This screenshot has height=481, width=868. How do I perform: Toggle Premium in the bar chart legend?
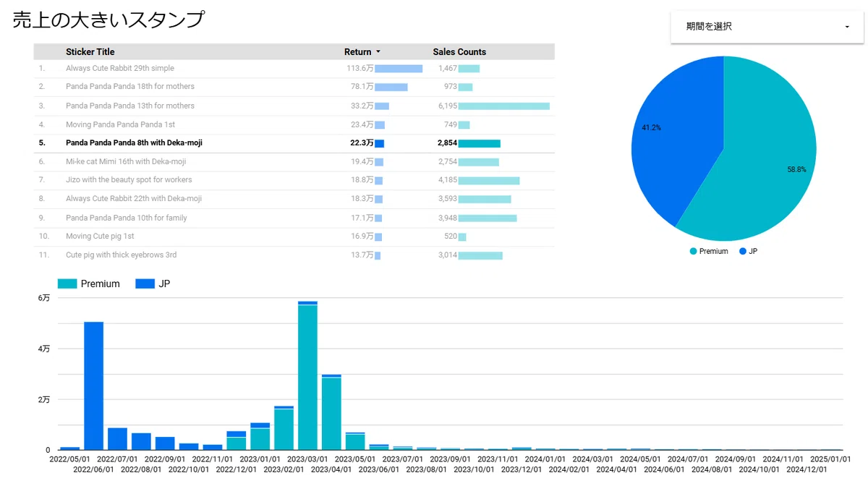pyautogui.click(x=89, y=284)
